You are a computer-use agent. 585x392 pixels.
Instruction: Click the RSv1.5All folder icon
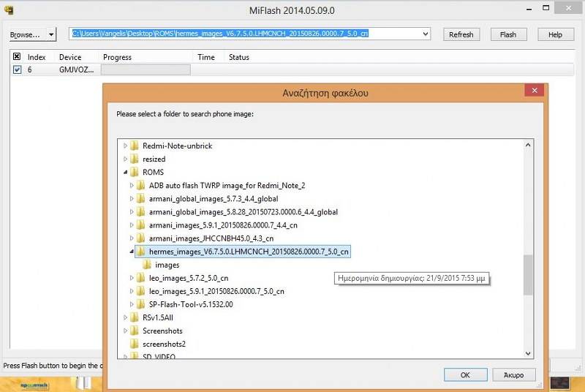click(x=135, y=317)
